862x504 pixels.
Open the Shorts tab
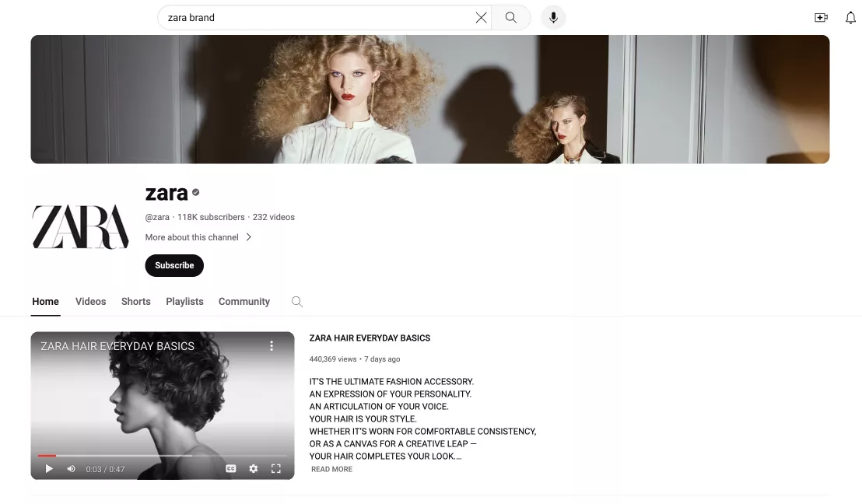(136, 301)
